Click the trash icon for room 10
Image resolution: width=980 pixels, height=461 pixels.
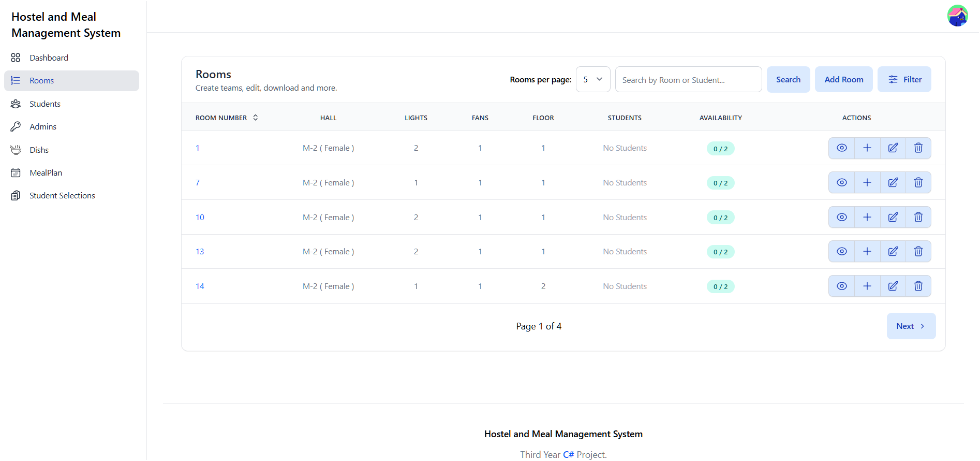click(918, 218)
